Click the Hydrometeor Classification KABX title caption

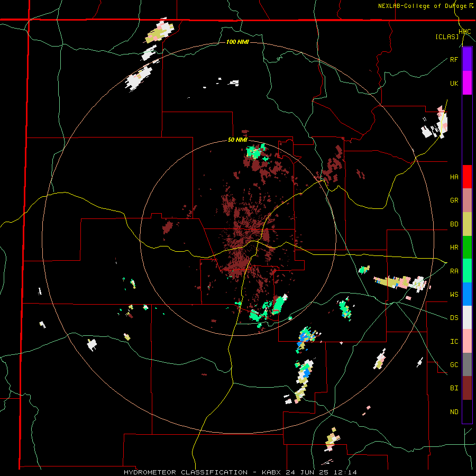240,472
